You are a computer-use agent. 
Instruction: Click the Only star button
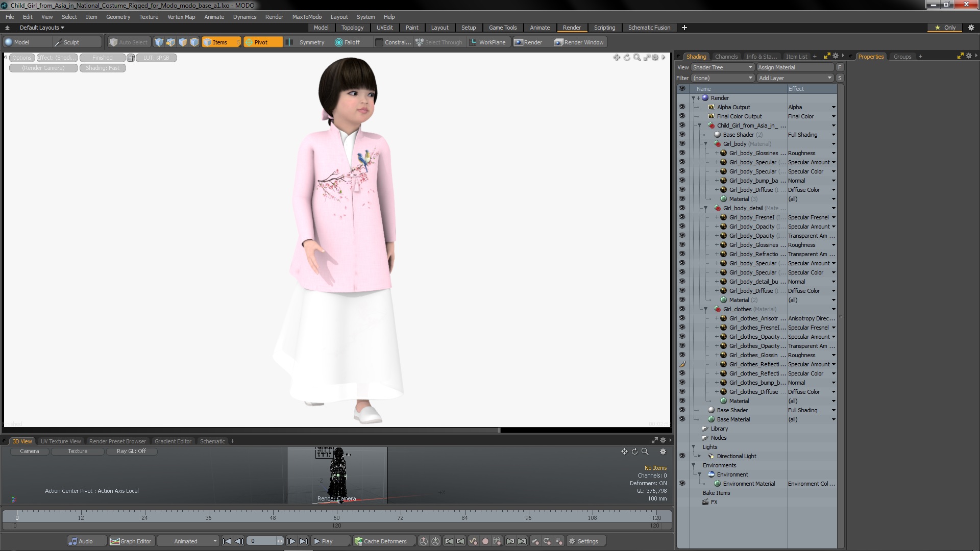coord(945,28)
